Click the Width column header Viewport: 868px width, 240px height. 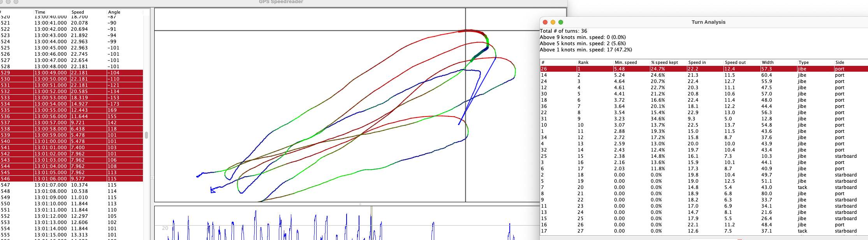768,62
